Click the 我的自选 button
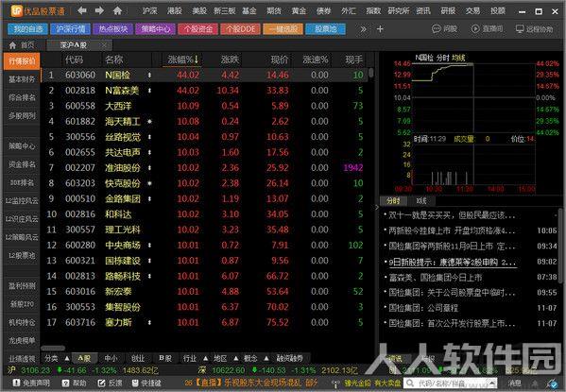566x392 pixels. pyautogui.click(x=27, y=29)
